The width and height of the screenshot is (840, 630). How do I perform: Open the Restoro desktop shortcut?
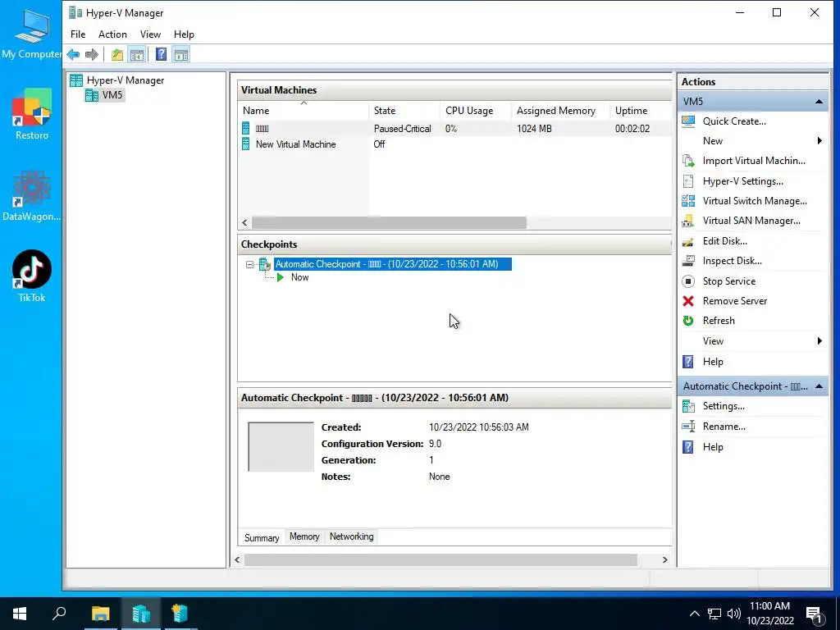tap(32, 115)
